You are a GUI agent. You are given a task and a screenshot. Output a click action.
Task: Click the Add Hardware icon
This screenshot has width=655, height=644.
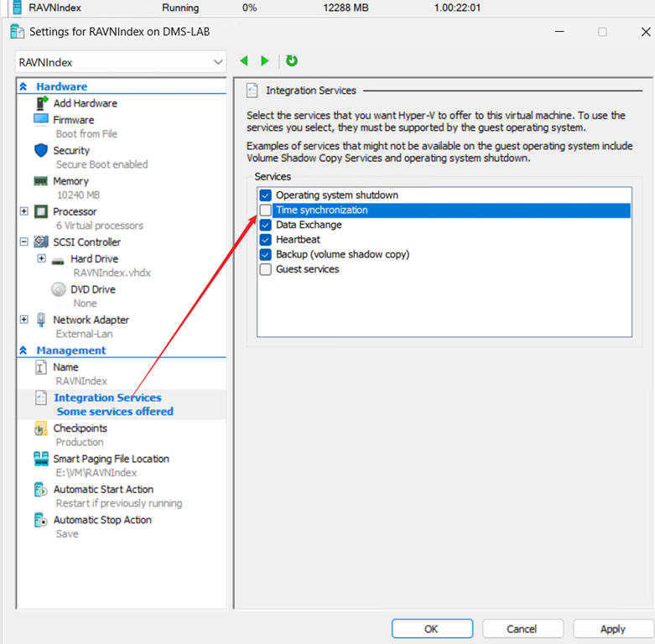tap(42, 103)
